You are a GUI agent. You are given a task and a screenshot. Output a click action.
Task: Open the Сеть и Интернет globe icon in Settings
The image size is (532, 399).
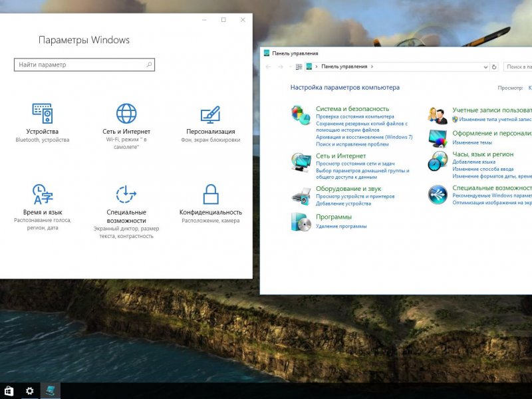(126, 113)
